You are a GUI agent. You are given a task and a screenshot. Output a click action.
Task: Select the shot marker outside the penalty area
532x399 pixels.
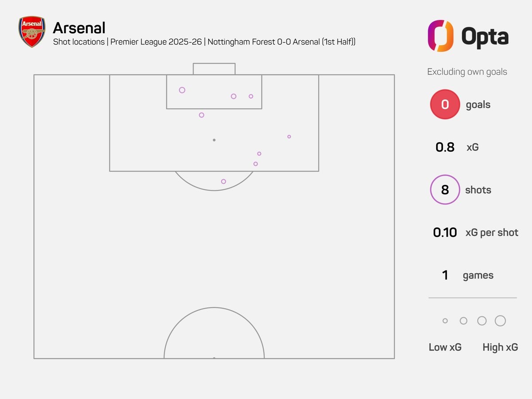223,181
